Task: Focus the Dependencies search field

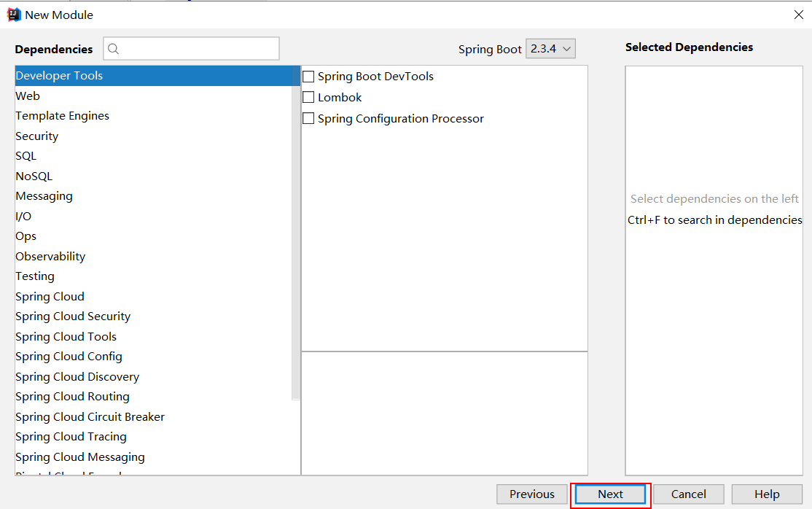Action: [x=192, y=49]
